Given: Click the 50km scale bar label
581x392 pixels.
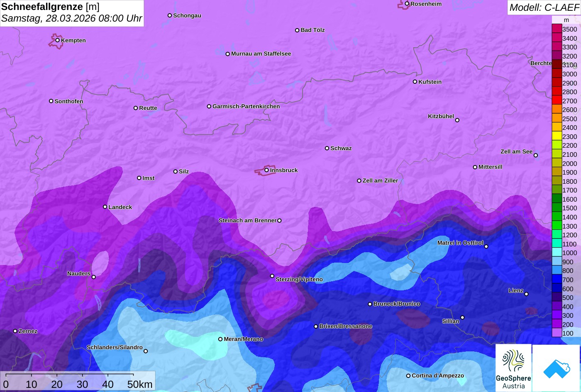Looking at the screenshot, I should pyautogui.click(x=140, y=385).
